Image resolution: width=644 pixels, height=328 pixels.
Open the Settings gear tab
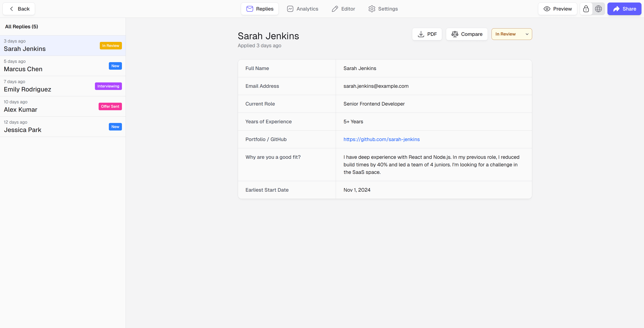point(383,9)
